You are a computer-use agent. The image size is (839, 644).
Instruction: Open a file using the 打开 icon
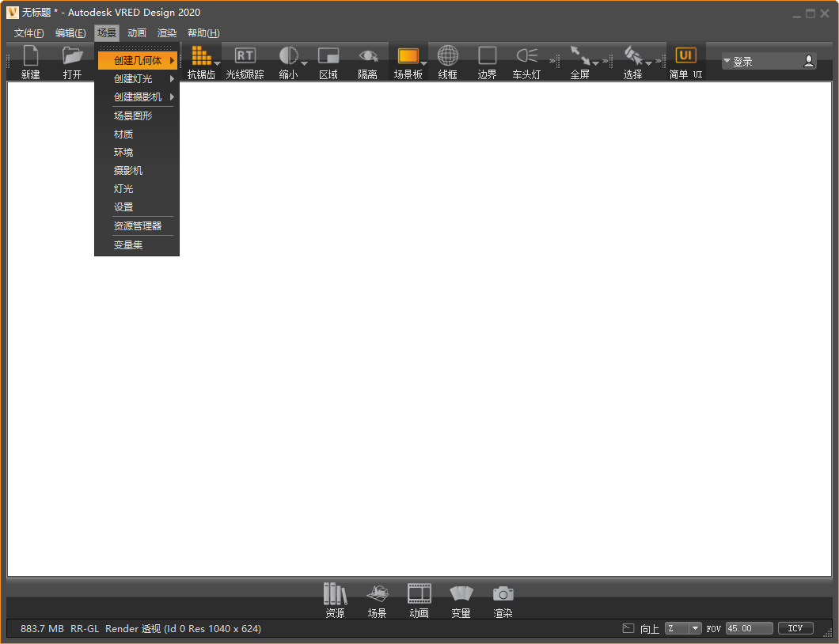(72, 60)
